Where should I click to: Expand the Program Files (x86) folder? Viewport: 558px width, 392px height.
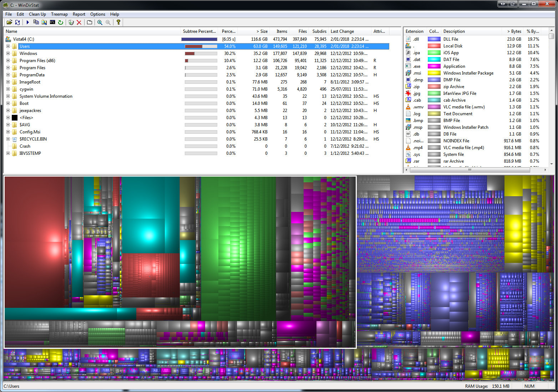click(8, 61)
